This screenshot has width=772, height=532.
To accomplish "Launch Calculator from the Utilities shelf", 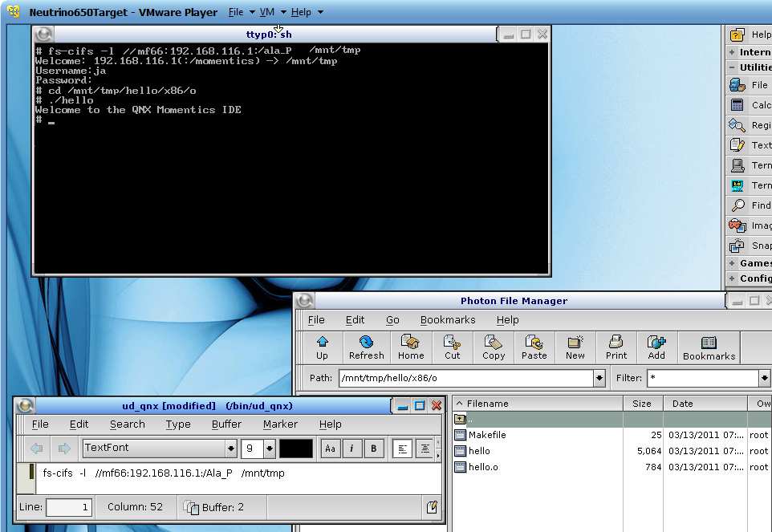I will (x=737, y=105).
